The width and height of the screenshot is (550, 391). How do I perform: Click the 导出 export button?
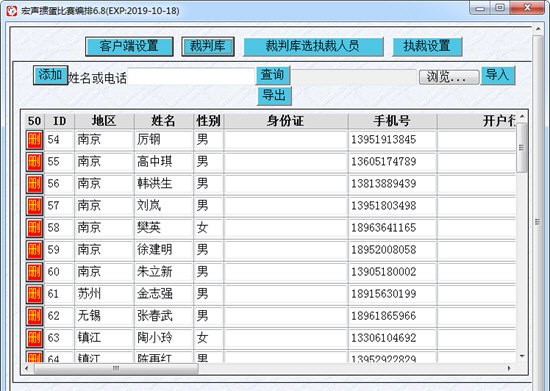click(274, 96)
